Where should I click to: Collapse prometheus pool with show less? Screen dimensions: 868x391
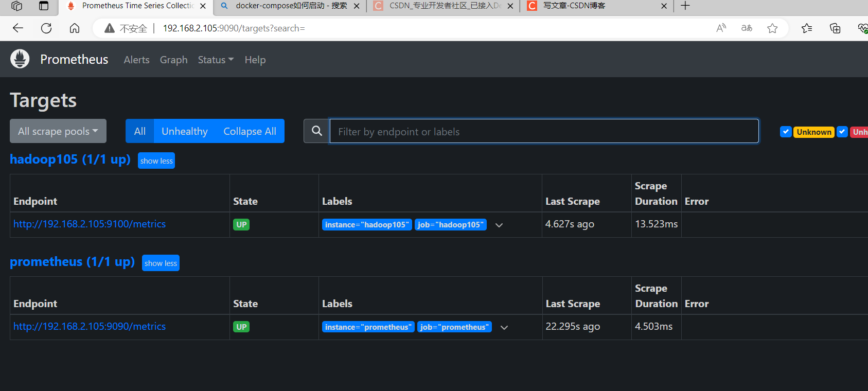tap(161, 263)
